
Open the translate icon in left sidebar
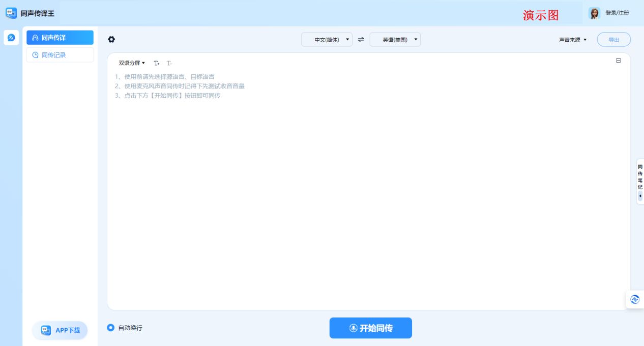click(11, 38)
